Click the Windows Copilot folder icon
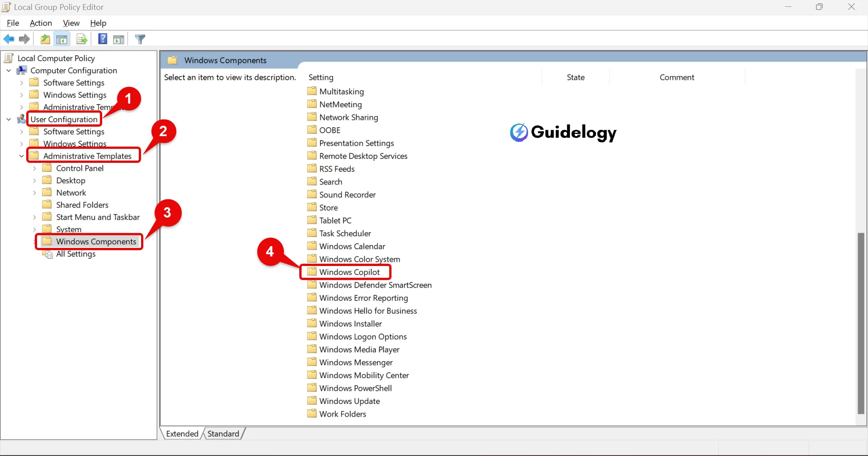868x456 pixels. [x=312, y=271]
